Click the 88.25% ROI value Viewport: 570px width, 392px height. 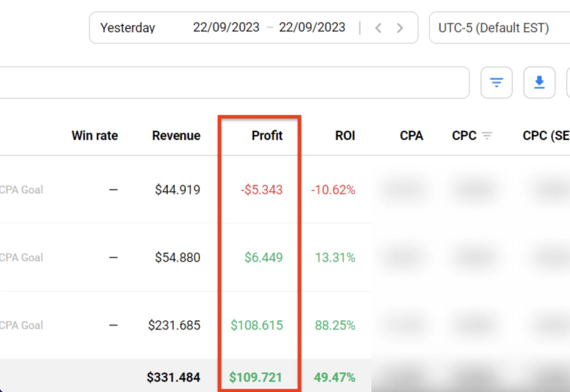(x=335, y=325)
